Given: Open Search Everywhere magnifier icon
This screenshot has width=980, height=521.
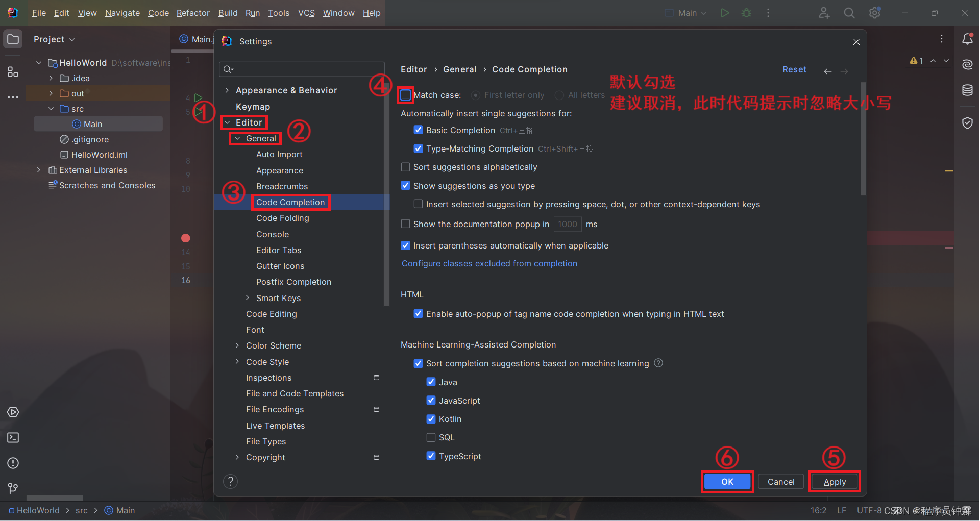Looking at the screenshot, I should pos(849,13).
